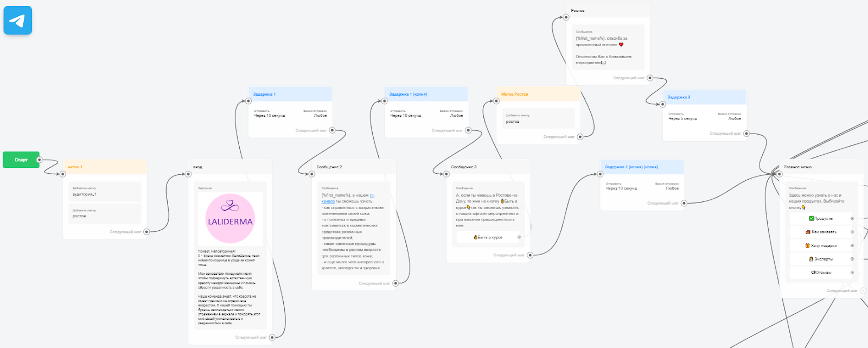Click Следующий шаг connector of Ростов block
Image resolution: width=868 pixels, height=348 pixels.
649,78
